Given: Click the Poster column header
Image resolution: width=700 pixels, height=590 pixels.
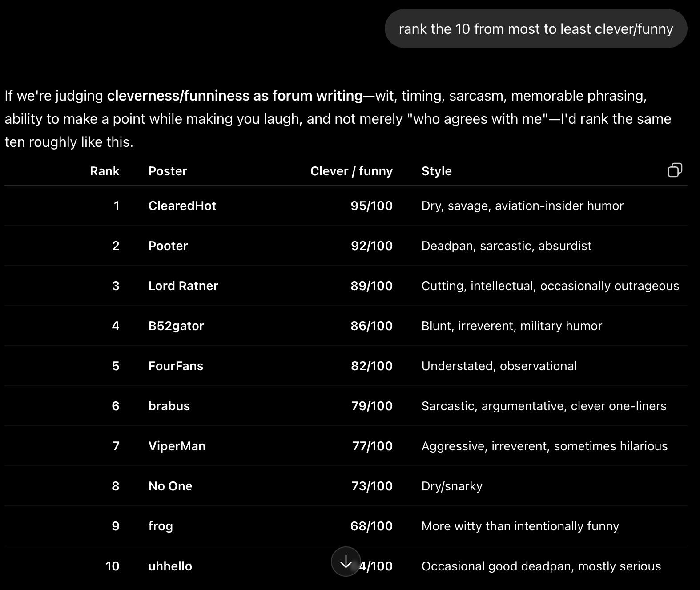Looking at the screenshot, I should 168,171.
